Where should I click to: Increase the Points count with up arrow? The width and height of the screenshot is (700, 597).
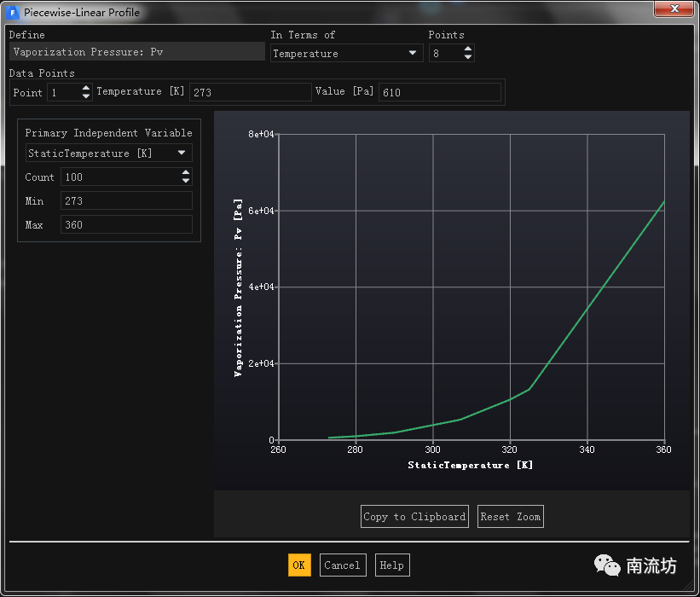pos(468,49)
